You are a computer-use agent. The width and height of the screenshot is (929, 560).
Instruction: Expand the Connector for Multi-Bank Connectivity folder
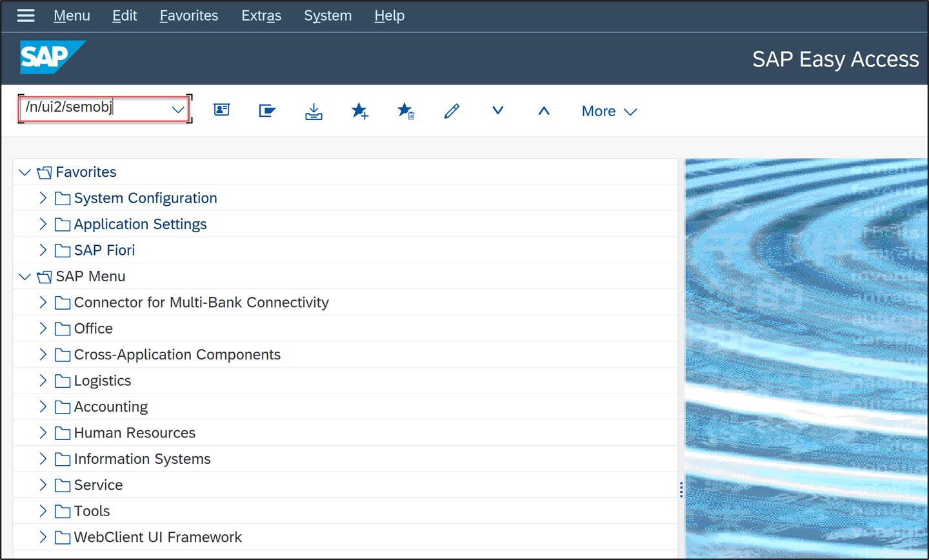pyautogui.click(x=43, y=302)
